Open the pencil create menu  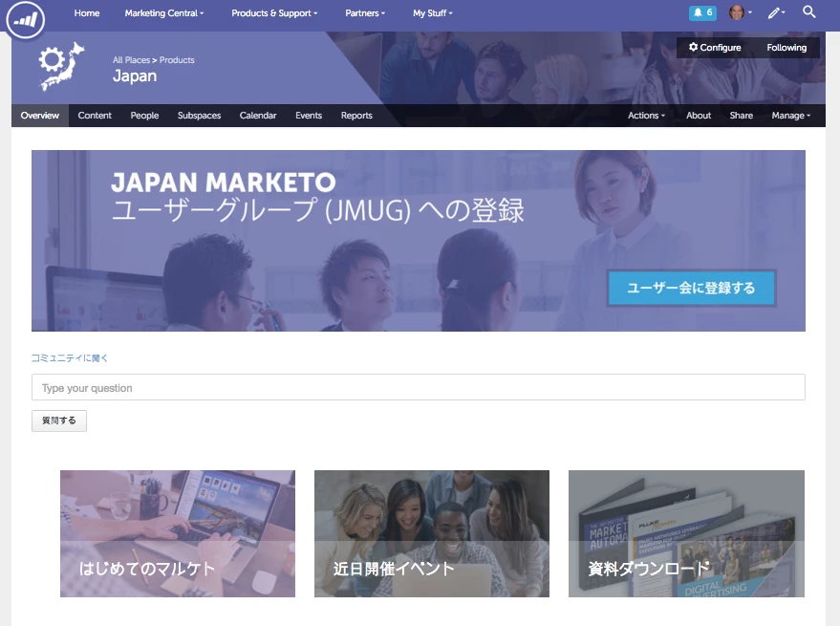(776, 12)
